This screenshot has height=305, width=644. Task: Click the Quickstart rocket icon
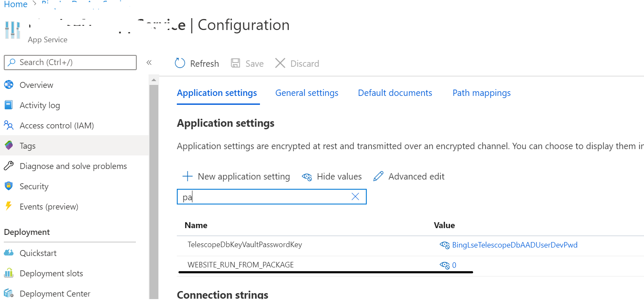coord(9,253)
